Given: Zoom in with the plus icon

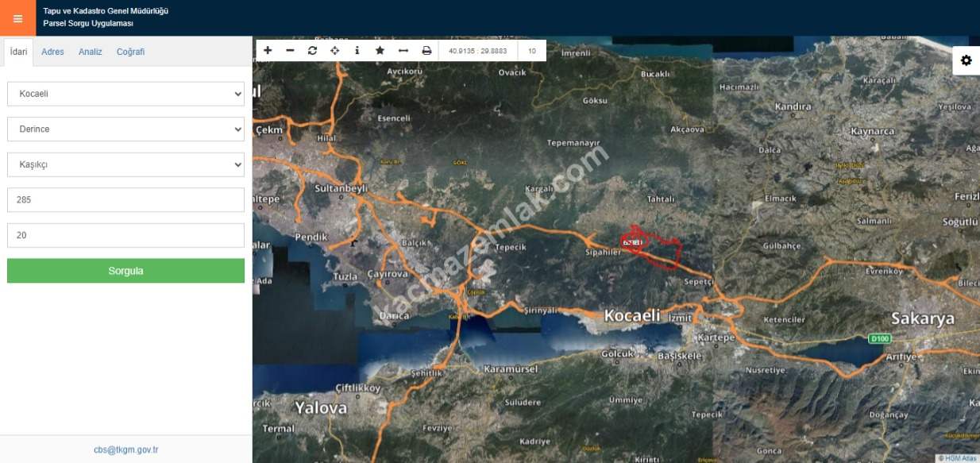Looking at the screenshot, I should [x=268, y=51].
